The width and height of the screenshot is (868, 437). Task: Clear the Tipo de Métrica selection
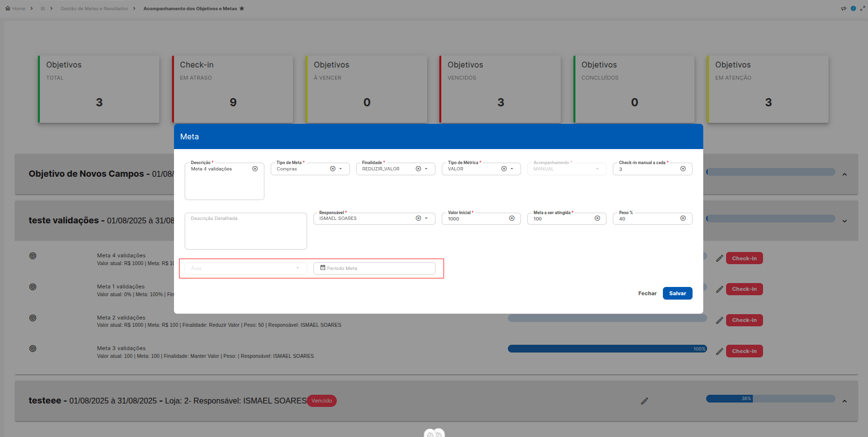pyautogui.click(x=504, y=169)
